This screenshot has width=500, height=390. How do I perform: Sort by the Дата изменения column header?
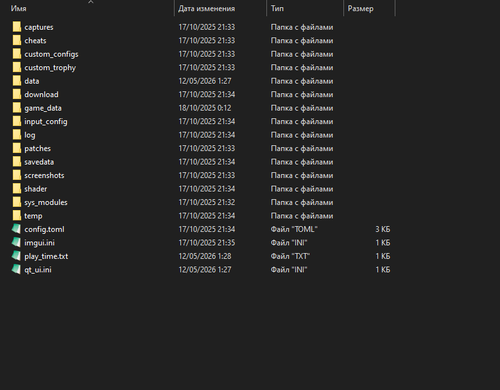[206, 8]
